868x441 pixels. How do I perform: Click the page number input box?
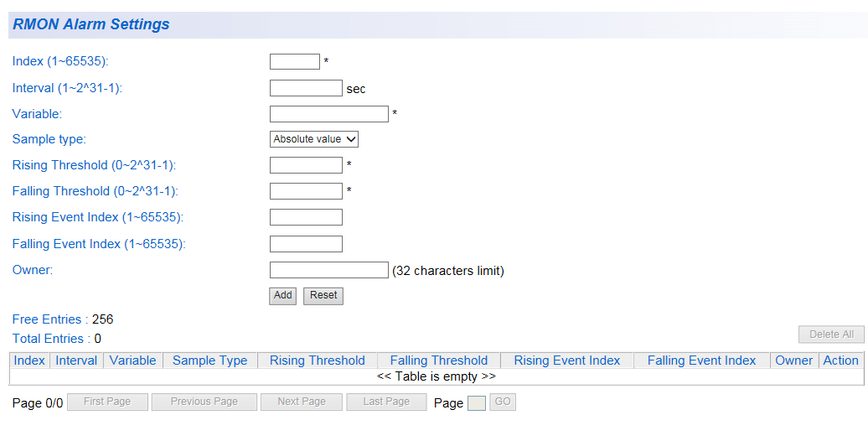click(x=476, y=403)
